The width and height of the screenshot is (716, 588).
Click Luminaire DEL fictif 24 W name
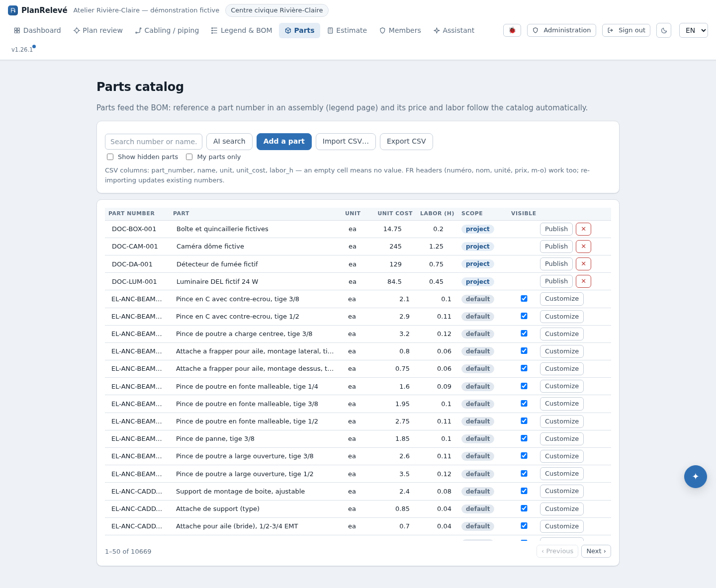(x=217, y=282)
